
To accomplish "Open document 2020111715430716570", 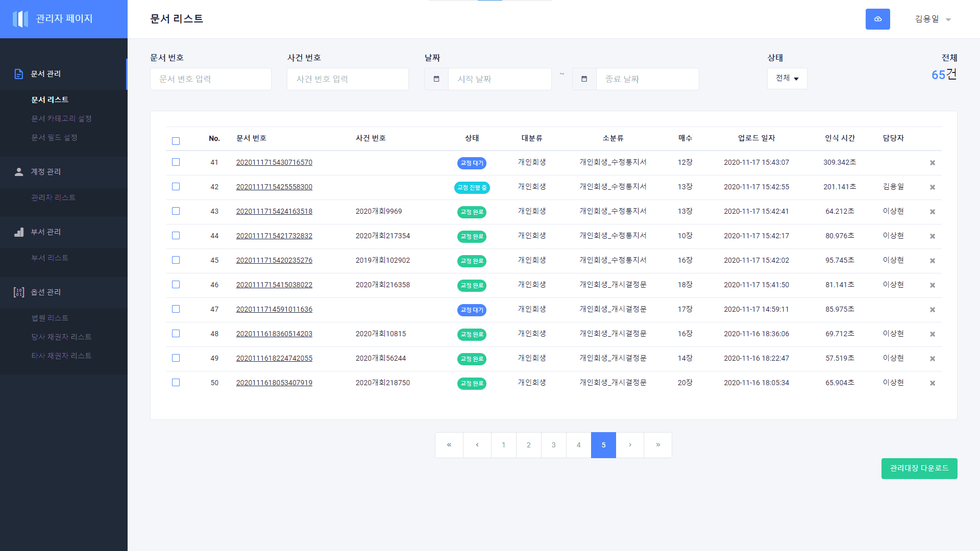I will coord(274,163).
